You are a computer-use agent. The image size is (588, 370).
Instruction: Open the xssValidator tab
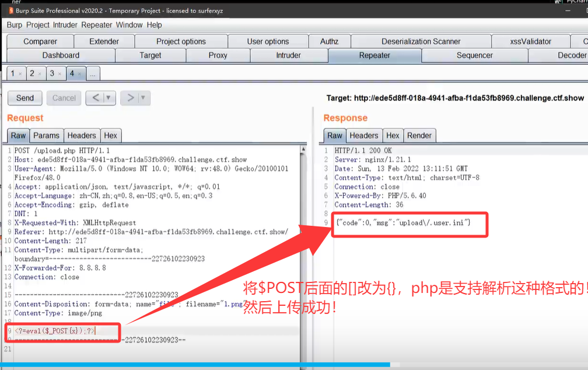click(x=531, y=41)
